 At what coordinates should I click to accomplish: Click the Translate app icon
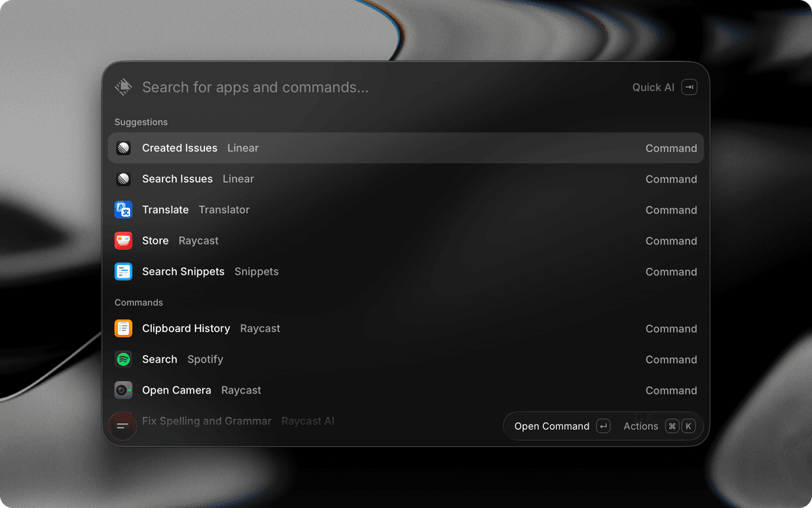coord(123,210)
